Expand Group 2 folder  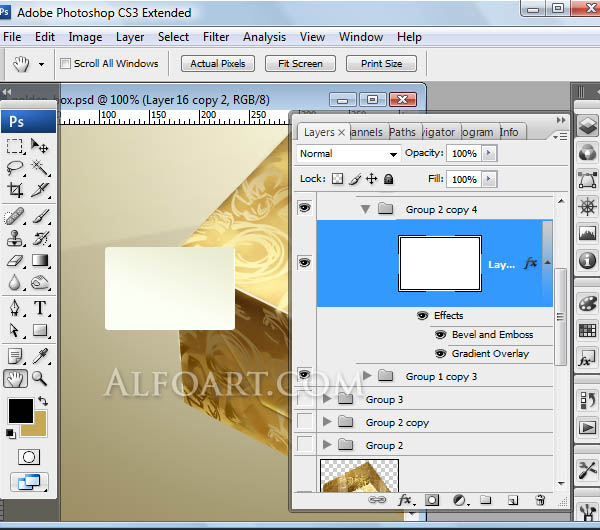click(327, 445)
